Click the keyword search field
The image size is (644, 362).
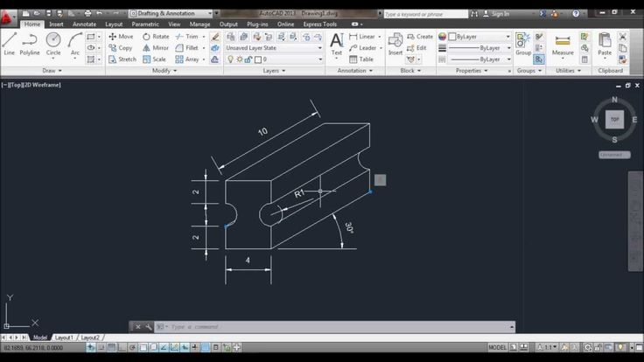tap(426, 14)
